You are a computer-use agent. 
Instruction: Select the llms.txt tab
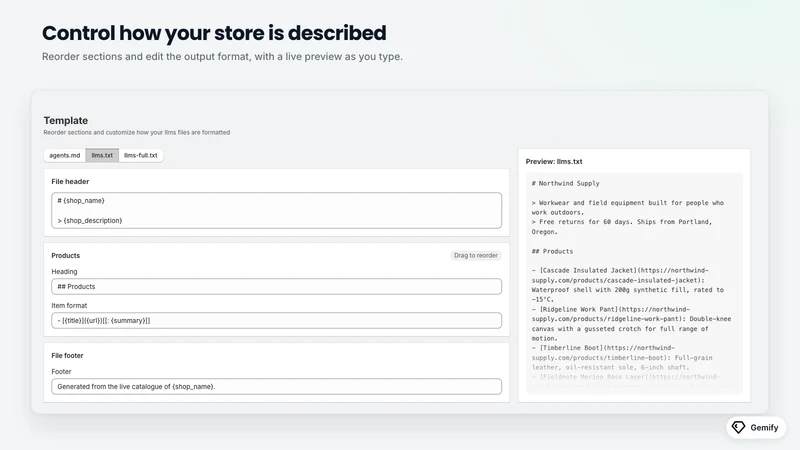(x=102, y=156)
